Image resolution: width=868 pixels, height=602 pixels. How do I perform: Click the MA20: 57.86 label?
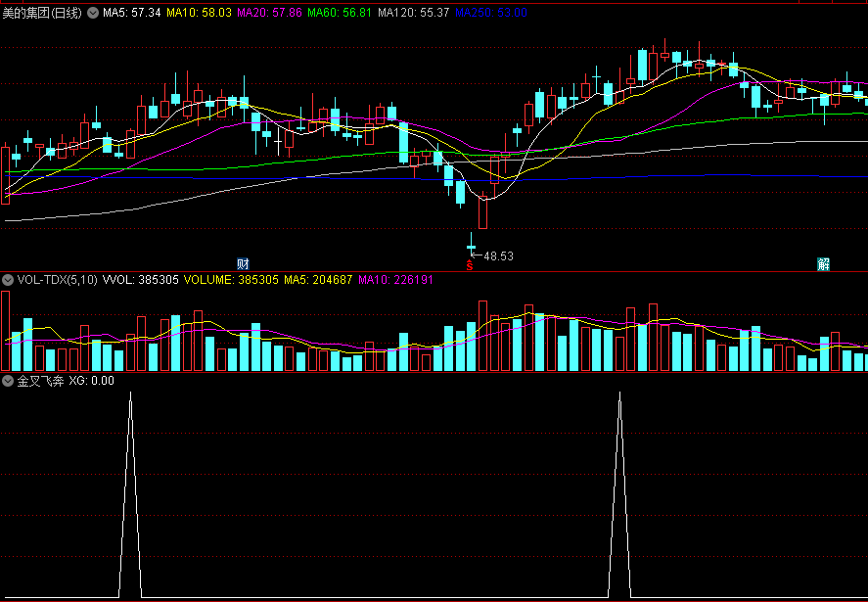(269, 13)
